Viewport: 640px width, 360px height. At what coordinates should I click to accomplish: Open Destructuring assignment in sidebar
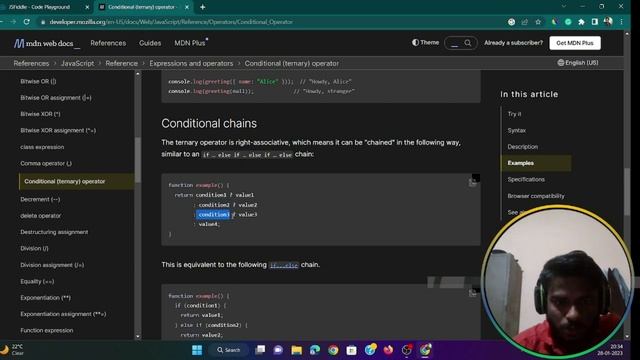tap(54, 232)
